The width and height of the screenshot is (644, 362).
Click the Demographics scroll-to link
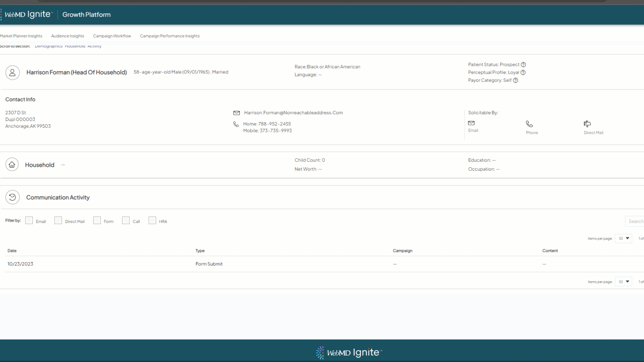[x=48, y=46]
